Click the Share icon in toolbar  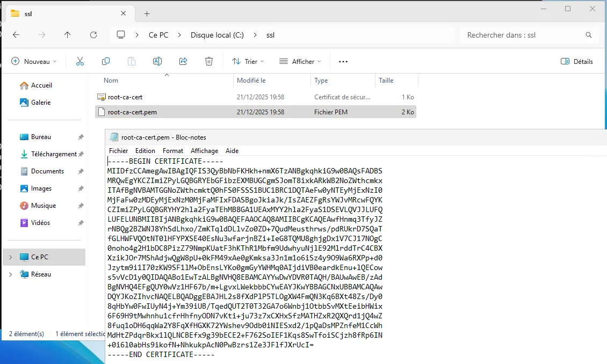coord(183,62)
